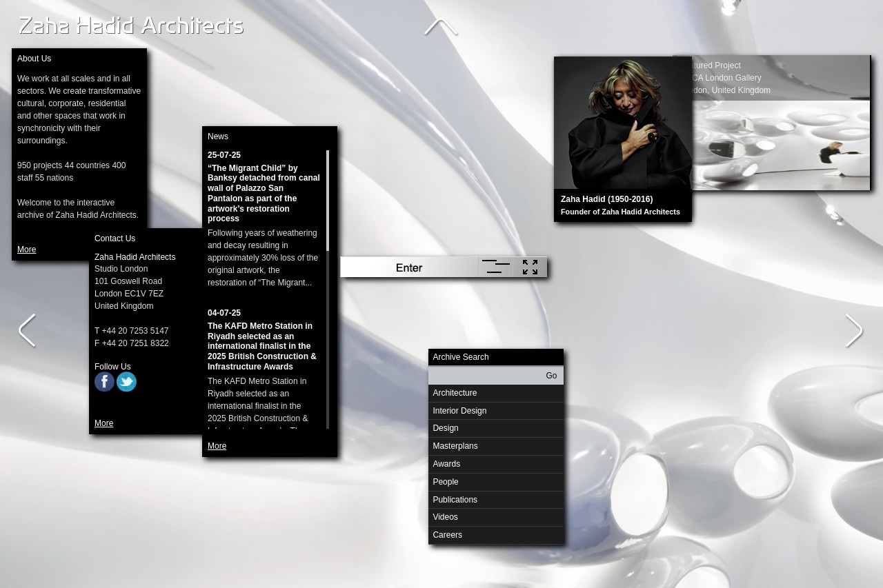Open the Careers category
The height and width of the screenshot is (588, 883).
coord(496,535)
